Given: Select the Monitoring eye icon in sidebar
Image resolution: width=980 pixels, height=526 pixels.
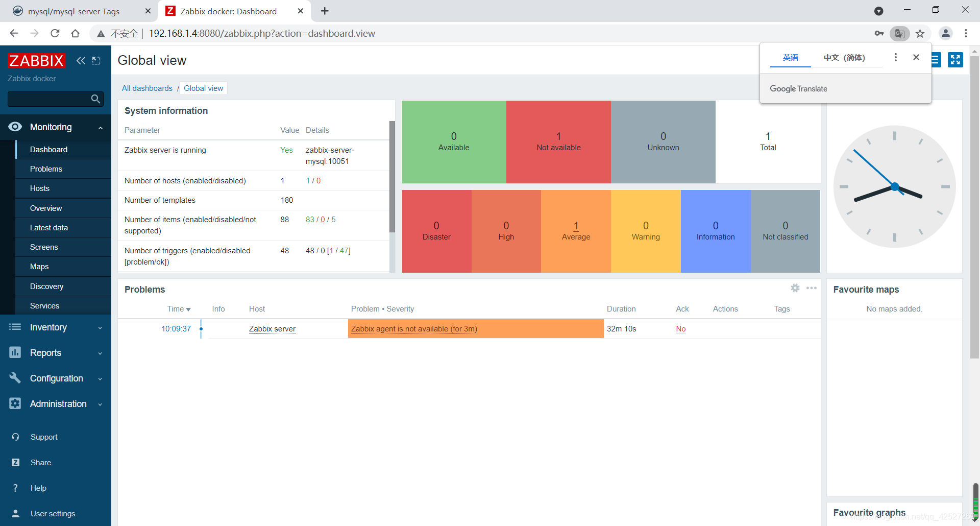Looking at the screenshot, I should (x=15, y=127).
